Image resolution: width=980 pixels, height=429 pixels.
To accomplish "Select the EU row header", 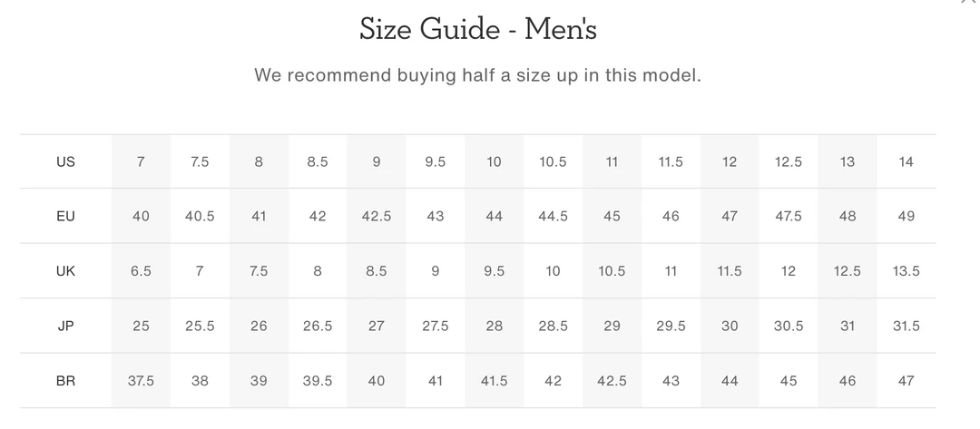I will tap(65, 217).
